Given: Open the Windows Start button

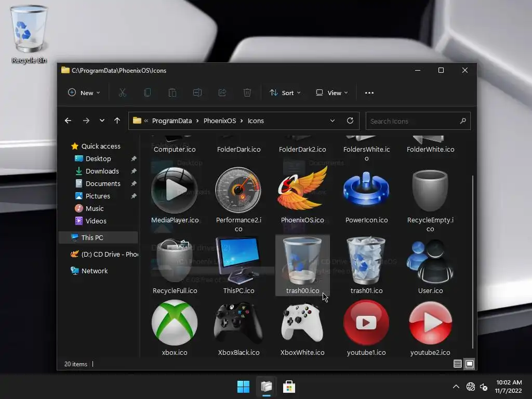Looking at the screenshot, I should pos(243,387).
